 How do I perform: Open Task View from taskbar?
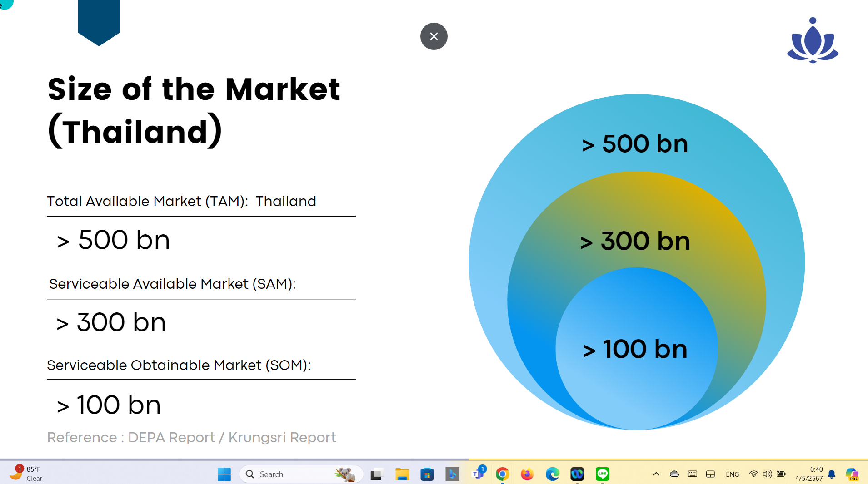377,474
